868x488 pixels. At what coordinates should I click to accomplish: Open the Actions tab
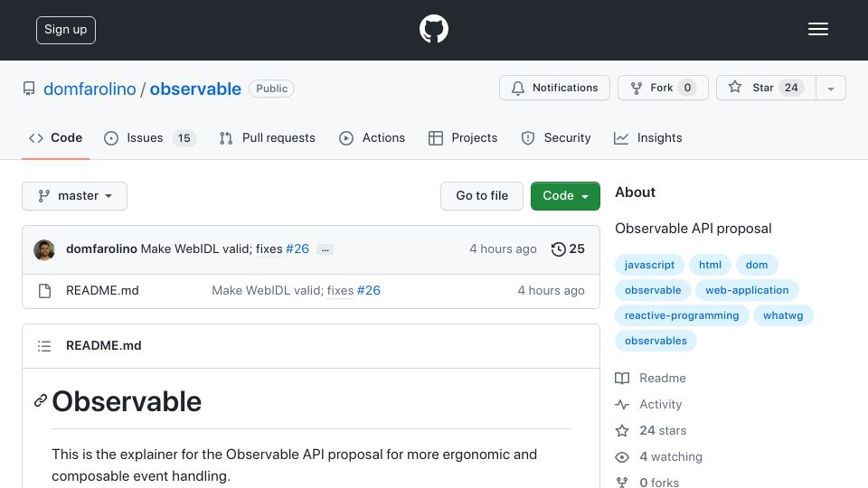click(x=372, y=137)
